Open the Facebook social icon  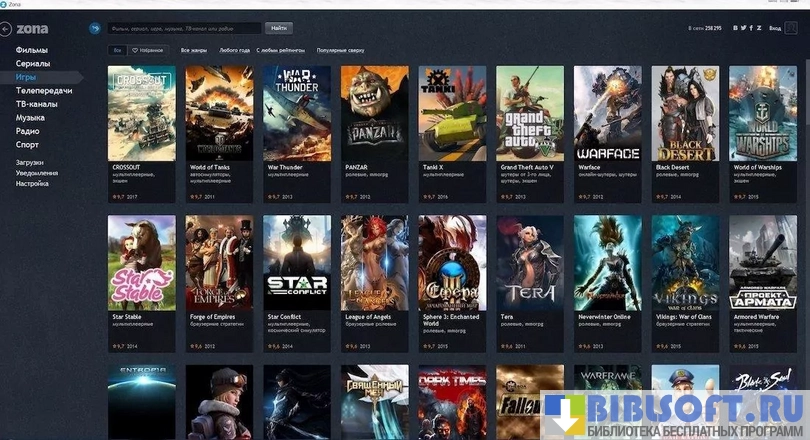(x=752, y=29)
